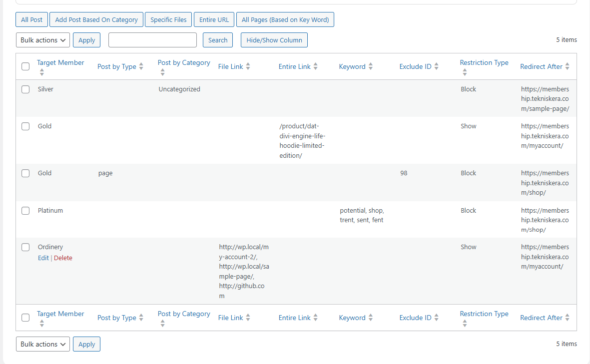590x364 pixels.
Task: Click the Keyword column sort arrows
Action: coord(371,66)
